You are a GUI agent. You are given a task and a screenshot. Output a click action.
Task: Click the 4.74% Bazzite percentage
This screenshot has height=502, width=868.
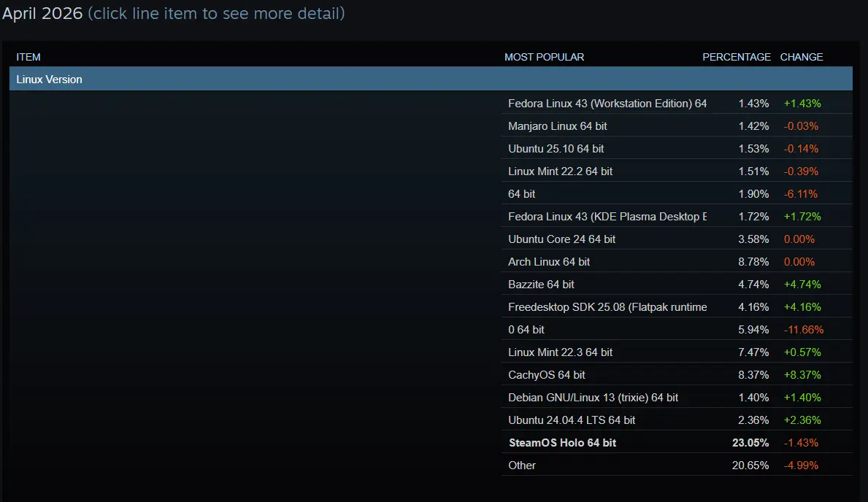tap(753, 285)
